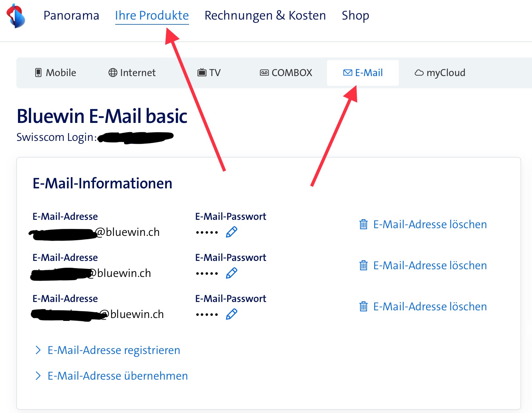Click trash icon for third e-mail address

(x=363, y=306)
